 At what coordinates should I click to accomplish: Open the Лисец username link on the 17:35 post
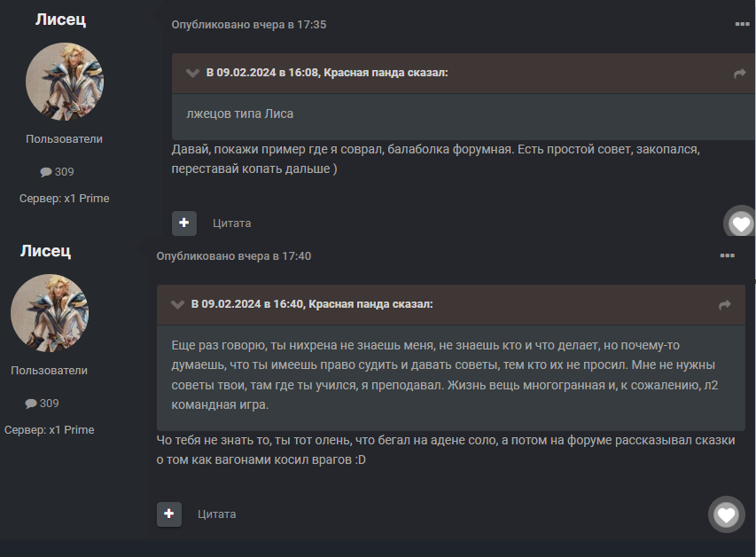[60, 20]
